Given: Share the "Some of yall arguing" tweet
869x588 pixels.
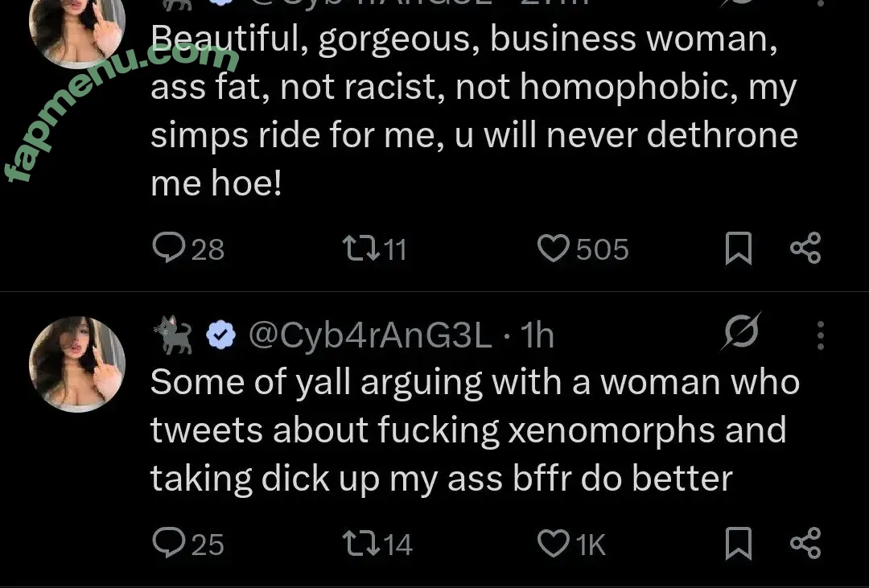Looking at the screenshot, I should click(805, 544).
